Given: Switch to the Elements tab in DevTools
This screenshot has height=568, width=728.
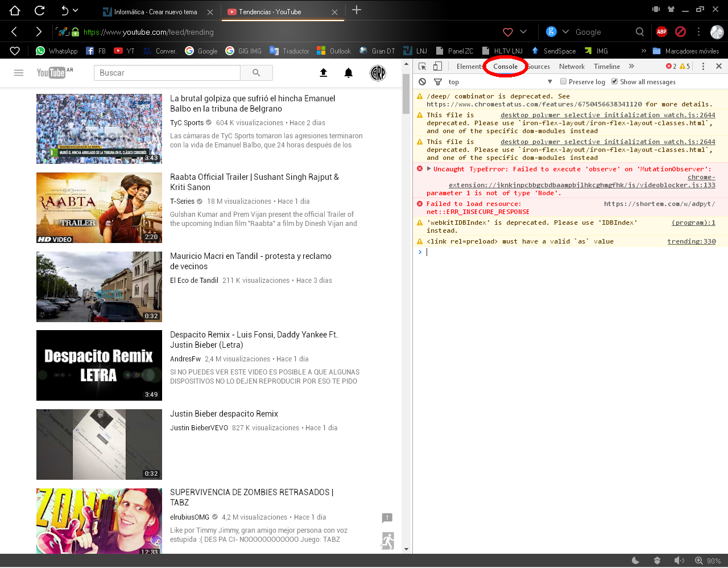Looking at the screenshot, I should (469, 67).
